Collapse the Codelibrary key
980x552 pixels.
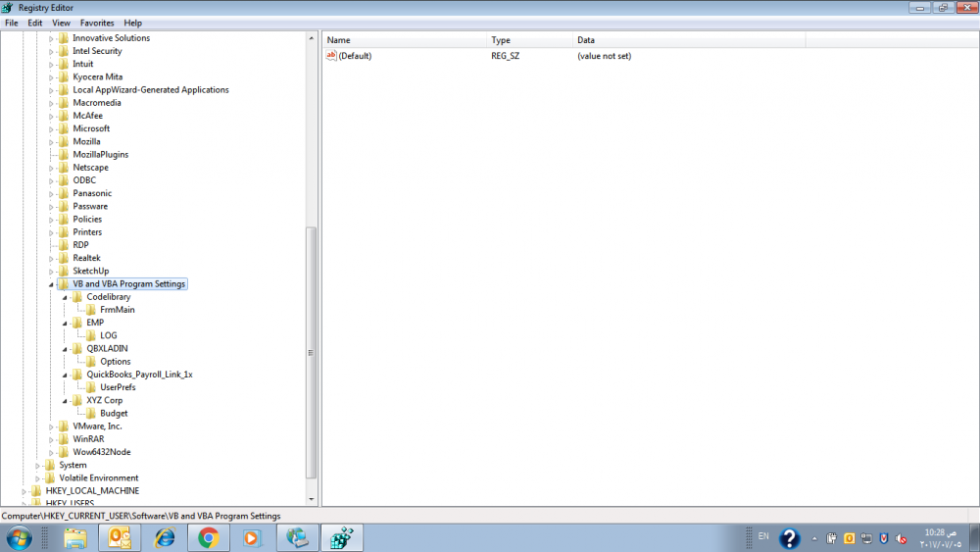(x=65, y=297)
